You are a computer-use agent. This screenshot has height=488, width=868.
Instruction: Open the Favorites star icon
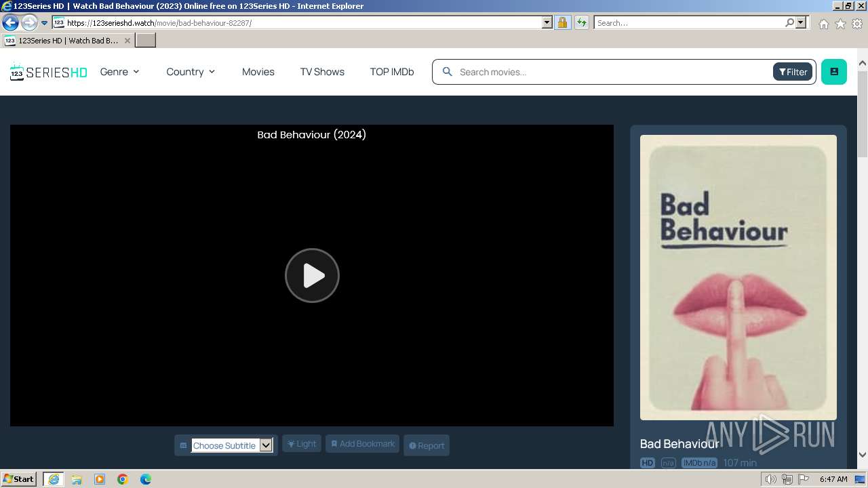pyautogui.click(x=840, y=24)
